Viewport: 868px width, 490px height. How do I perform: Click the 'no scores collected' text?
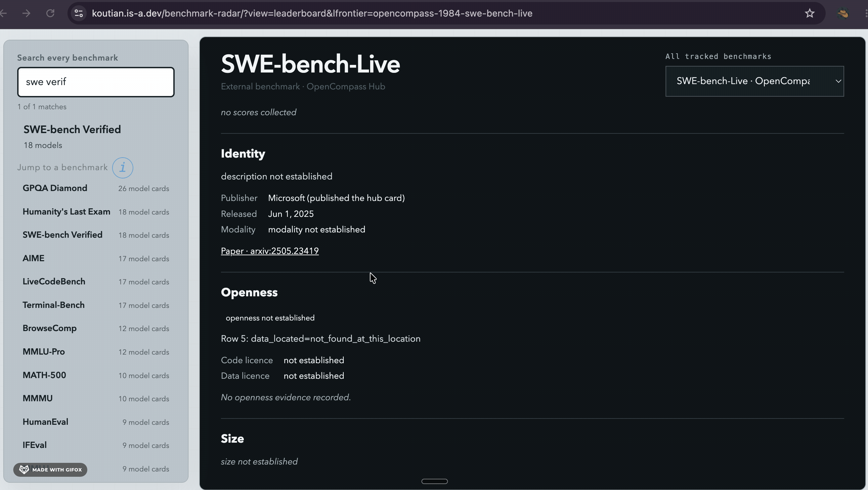(258, 112)
